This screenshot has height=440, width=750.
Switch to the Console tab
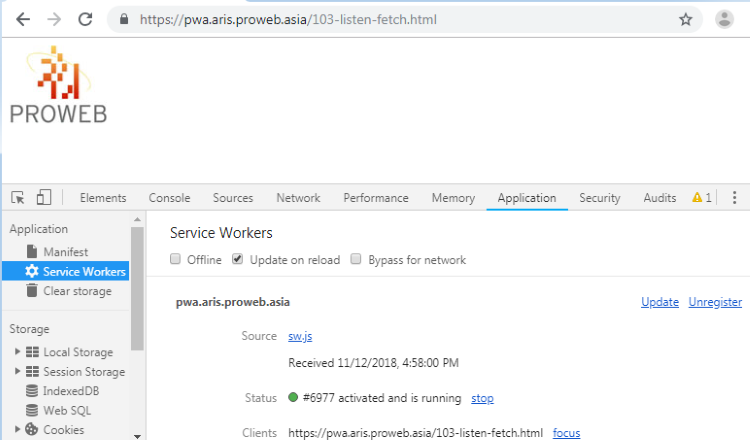(169, 198)
